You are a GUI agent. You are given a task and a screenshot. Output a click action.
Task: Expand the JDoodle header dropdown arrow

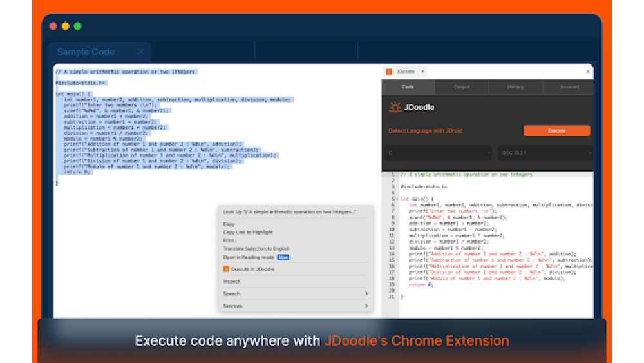[422, 72]
